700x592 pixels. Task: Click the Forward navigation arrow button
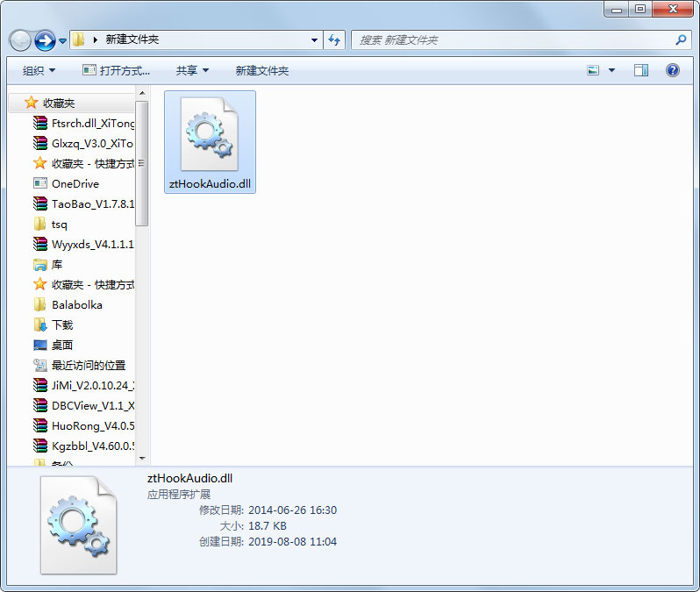coord(45,40)
